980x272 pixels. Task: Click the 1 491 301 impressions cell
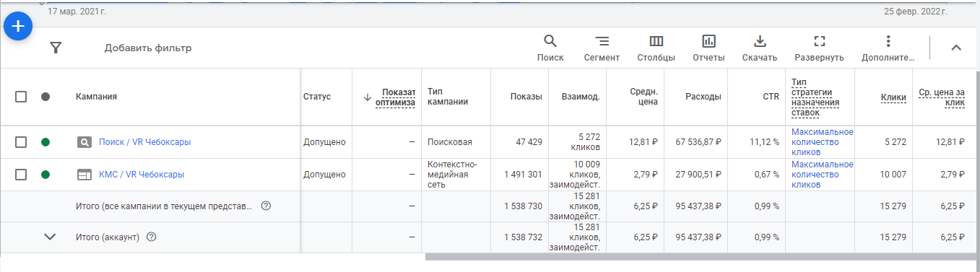(x=523, y=175)
